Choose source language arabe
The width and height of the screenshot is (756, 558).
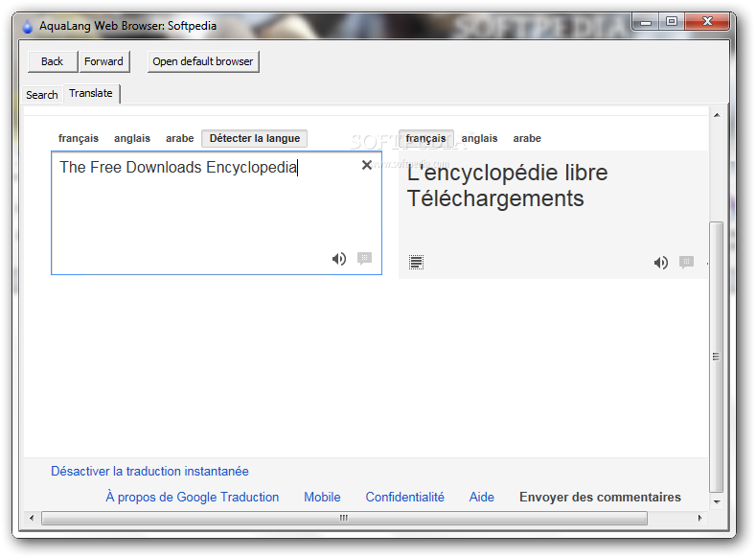pyautogui.click(x=180, y=138)
